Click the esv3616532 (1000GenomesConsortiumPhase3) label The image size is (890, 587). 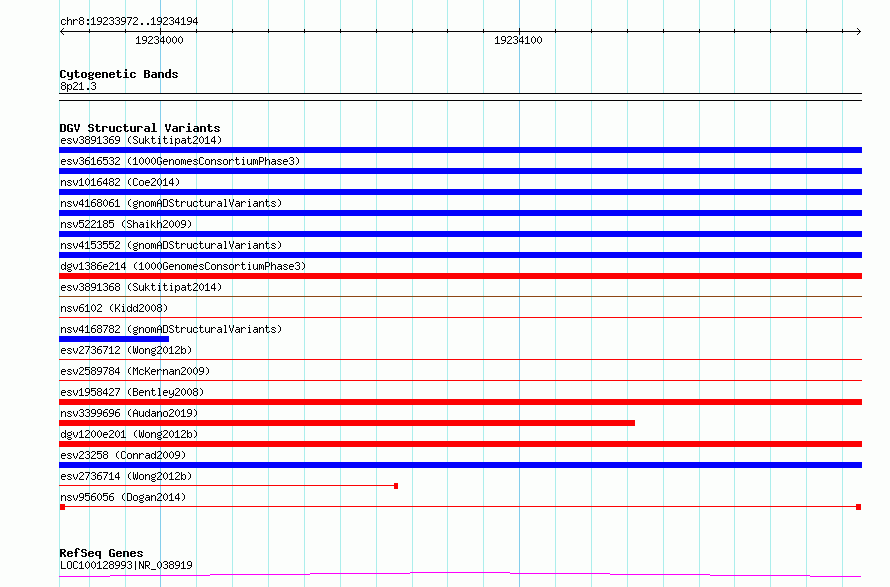pos(180,161)
